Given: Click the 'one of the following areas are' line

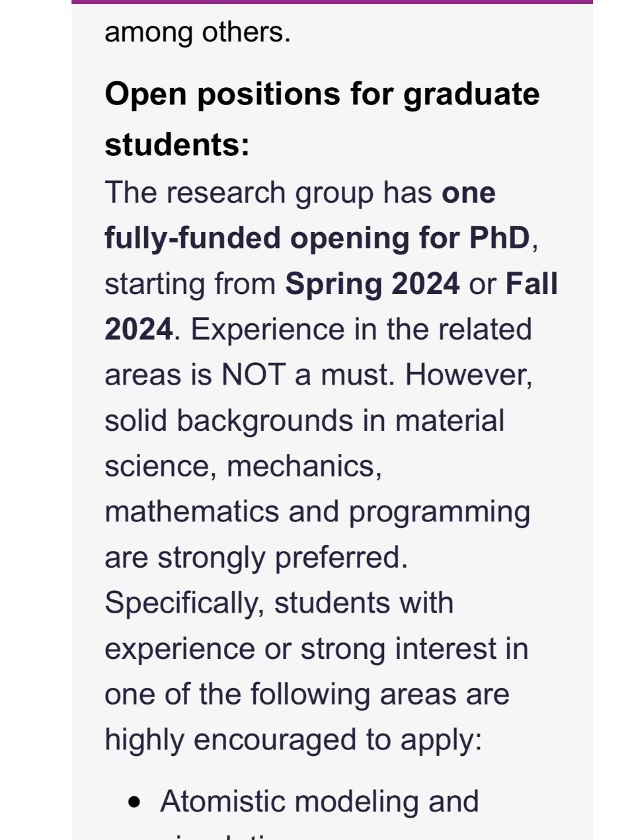Looking at the screenshot, I should [x=307, y=695].
